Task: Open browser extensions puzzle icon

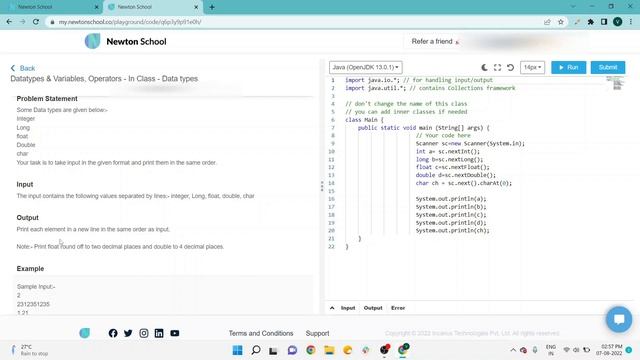Action: (591, 22)
